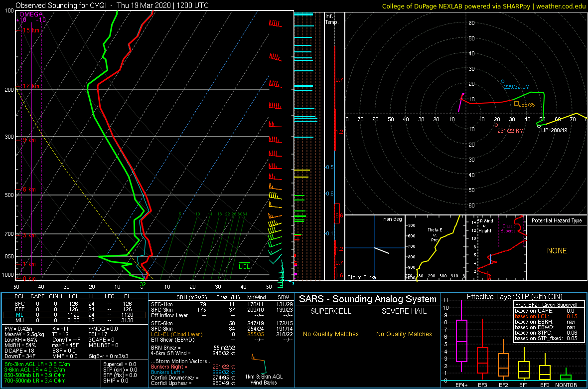Viewport: 588px width, 389px height.
Task: Click the Supercell = 0.0 composite value
Action: click(x=120, y=364)
